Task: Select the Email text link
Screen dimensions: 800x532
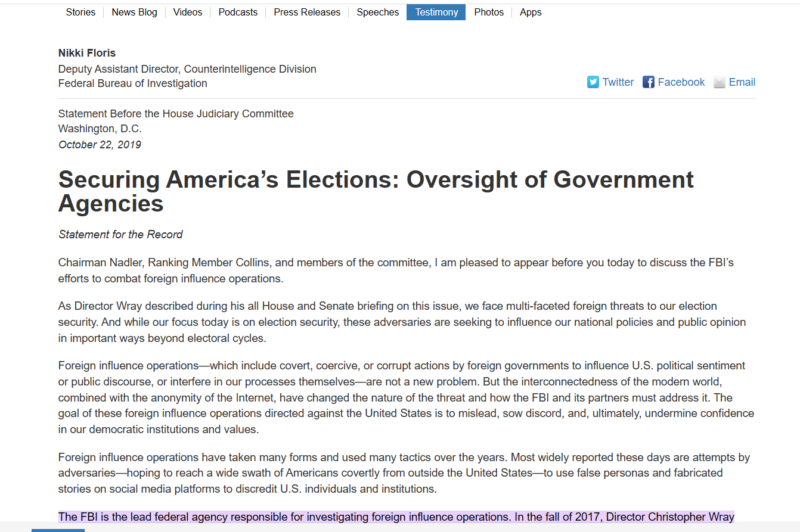Action: pos(742,82)
